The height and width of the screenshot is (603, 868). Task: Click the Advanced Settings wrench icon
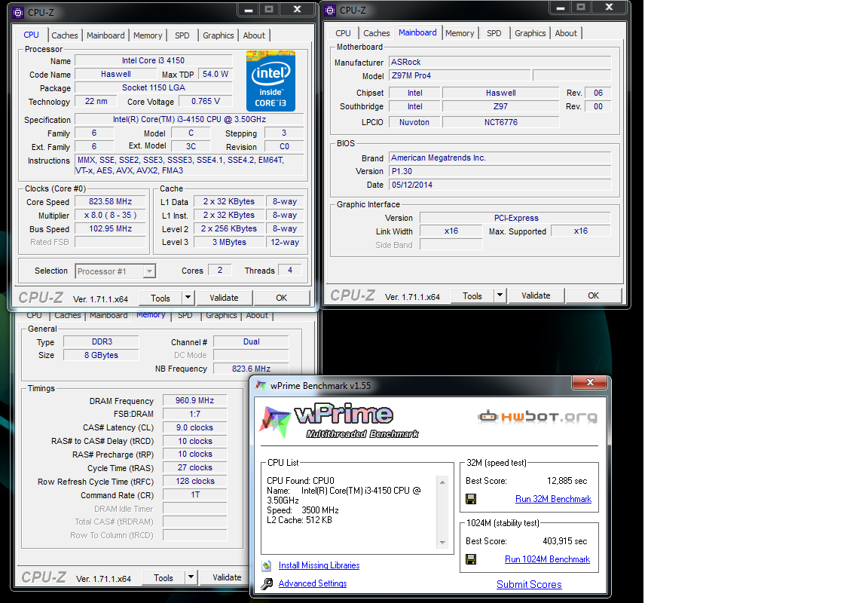point(267,583)
